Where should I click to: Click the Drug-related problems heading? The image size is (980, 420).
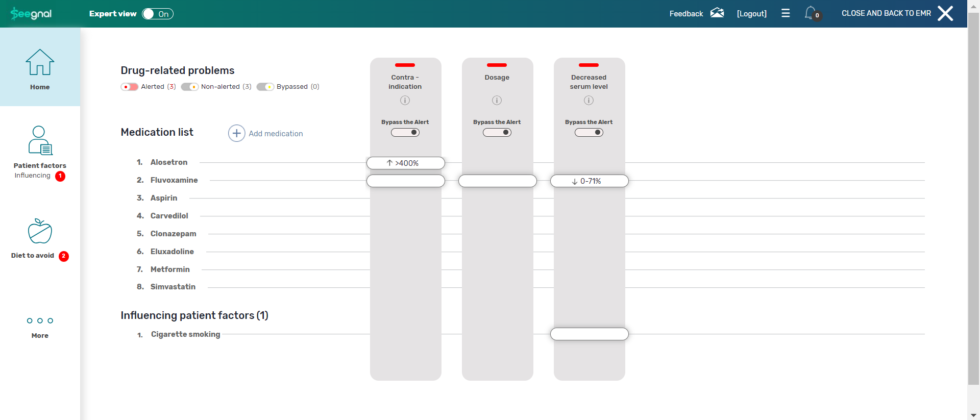178,70
